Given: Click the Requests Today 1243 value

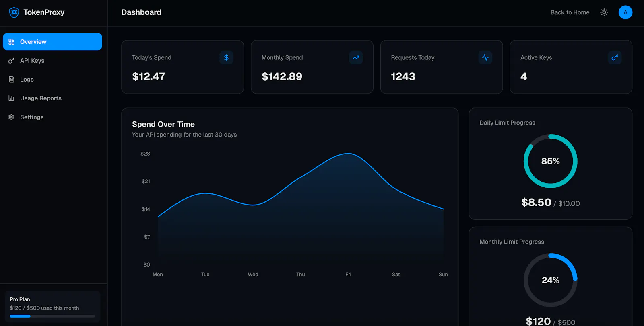Looking at the screenshot, I should 403,76.
